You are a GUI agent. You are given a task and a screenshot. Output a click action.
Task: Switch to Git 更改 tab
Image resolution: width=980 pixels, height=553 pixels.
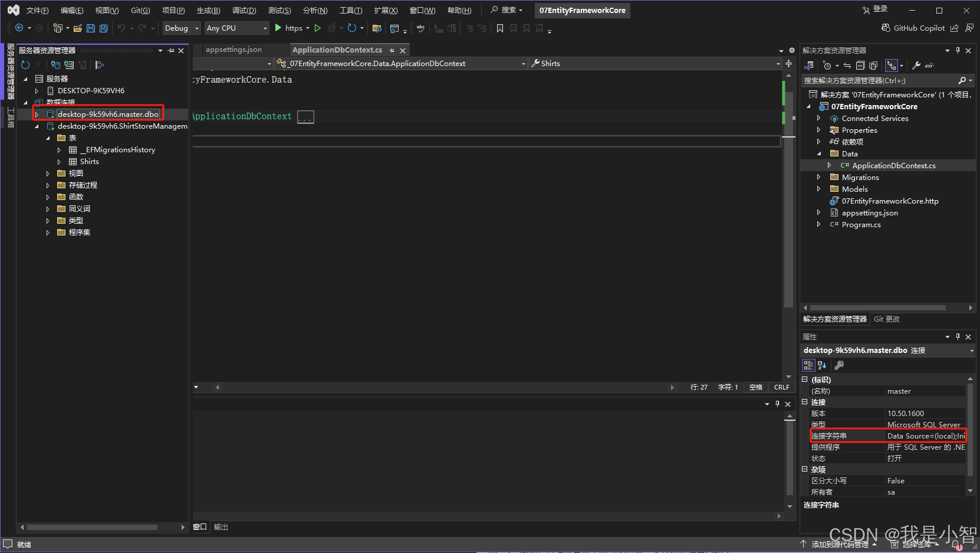point(887,319)
